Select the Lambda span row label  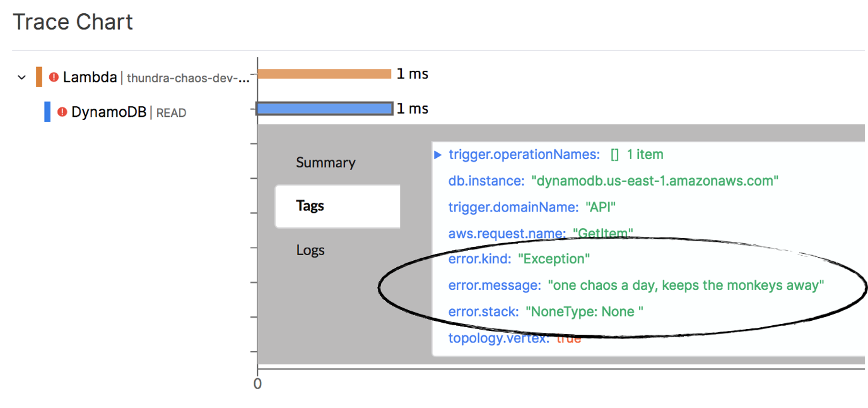(90, 77)
